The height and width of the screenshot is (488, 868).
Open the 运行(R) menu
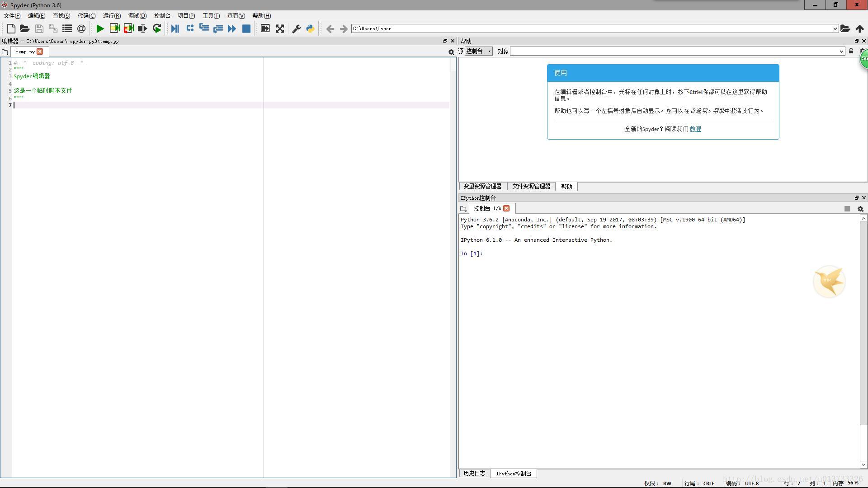click(x=112, y=15)
